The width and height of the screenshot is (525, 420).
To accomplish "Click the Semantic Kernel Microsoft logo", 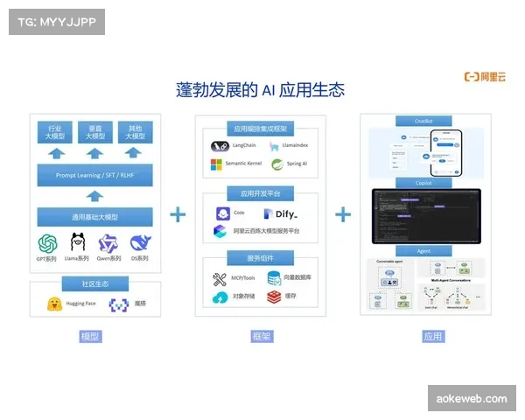I will pyautogui.click(x=216, y=164).
